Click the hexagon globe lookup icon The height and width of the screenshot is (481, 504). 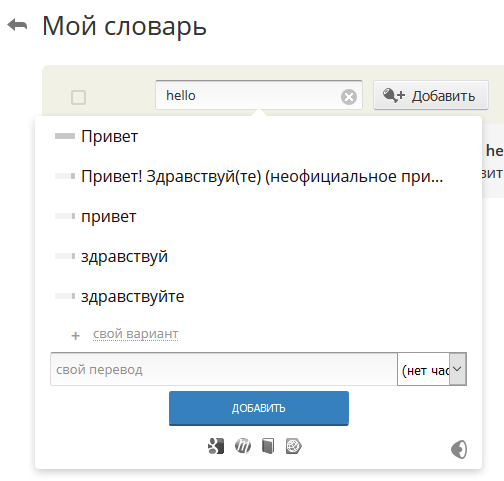pos(294,446)
